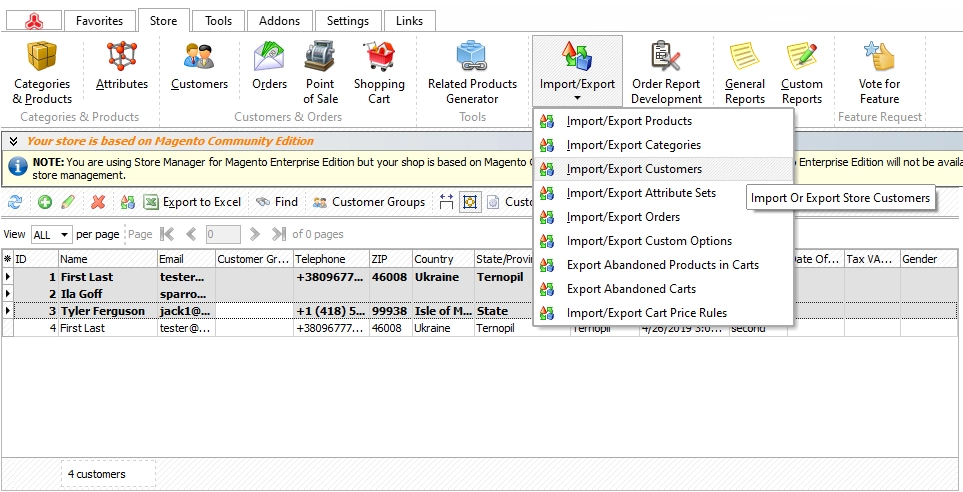Choose Import/Export Custom Options menu item
Viewport: 963px width, 492px height.
click(x=663, y=241)
